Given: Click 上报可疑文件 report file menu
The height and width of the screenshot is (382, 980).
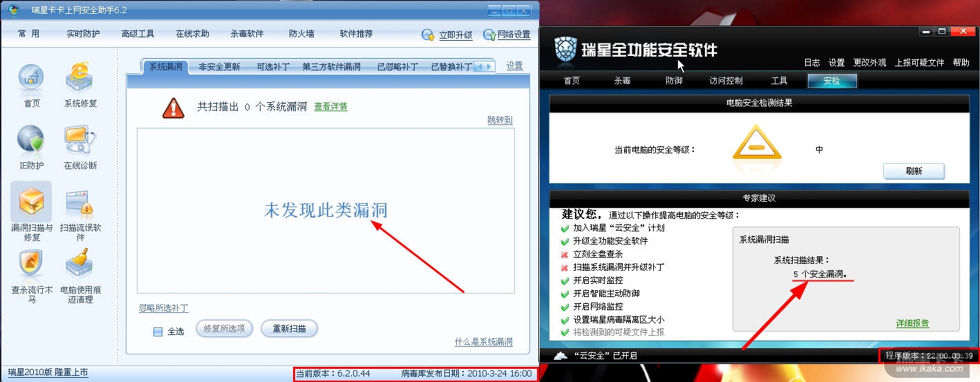Looking at the screenshot, I should pyautogui.click(x=919, y=62).
